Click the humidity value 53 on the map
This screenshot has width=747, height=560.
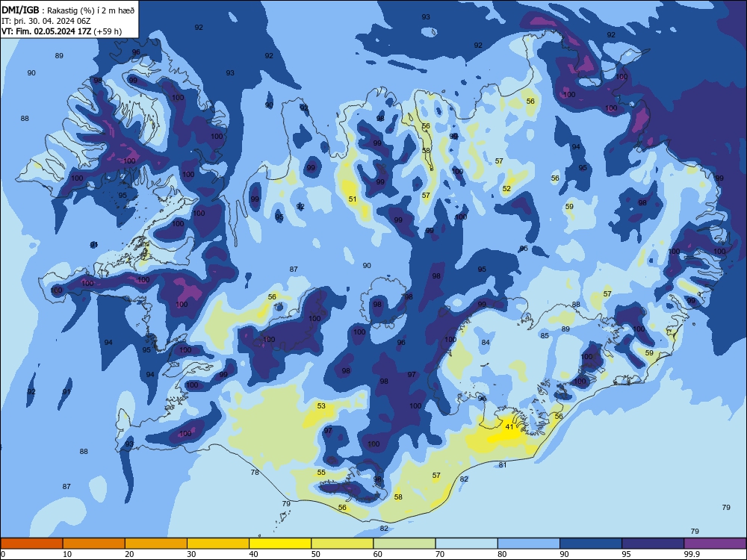click(x=321, y=405)
